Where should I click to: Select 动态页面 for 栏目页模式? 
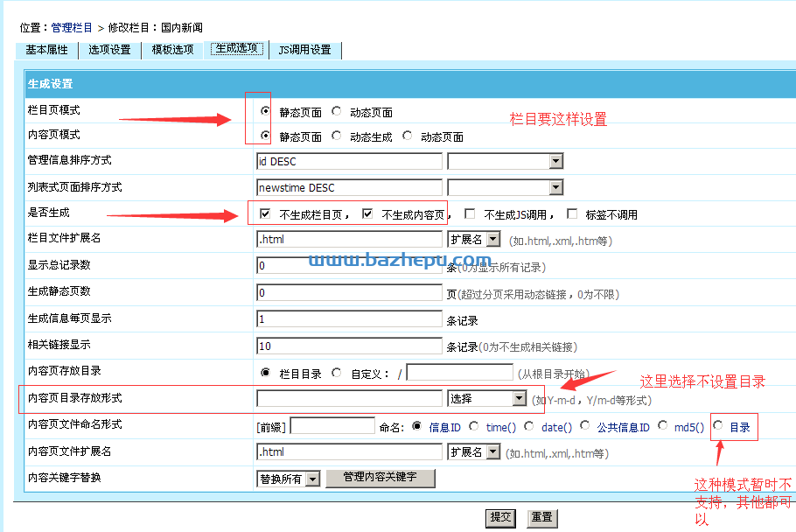(336, 110)
